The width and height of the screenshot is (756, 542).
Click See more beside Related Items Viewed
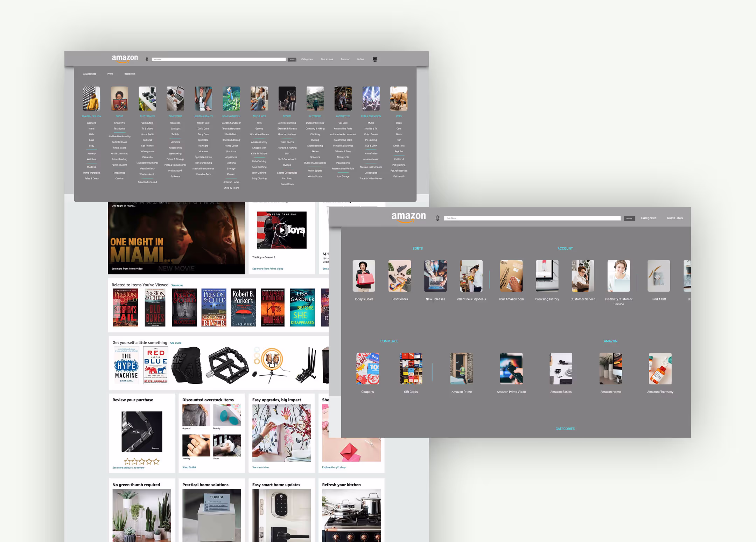(177, 285)
